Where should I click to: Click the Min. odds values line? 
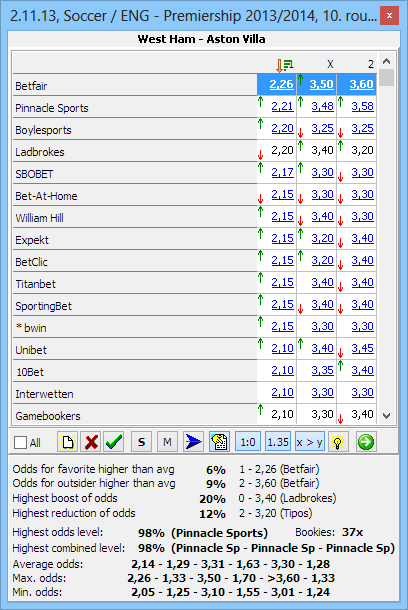[x=231, y=592]
